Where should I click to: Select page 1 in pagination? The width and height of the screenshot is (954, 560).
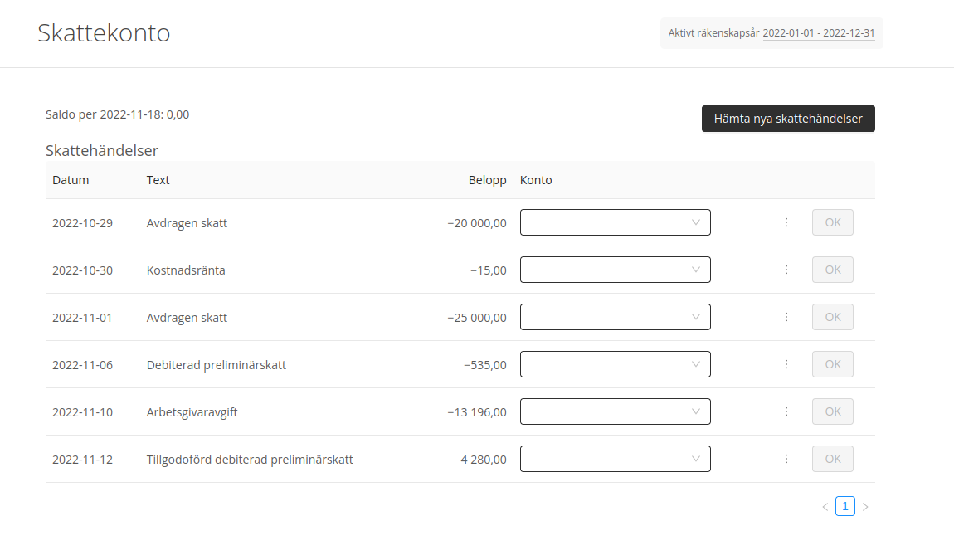pyautogui.click(x=844, y=506)
